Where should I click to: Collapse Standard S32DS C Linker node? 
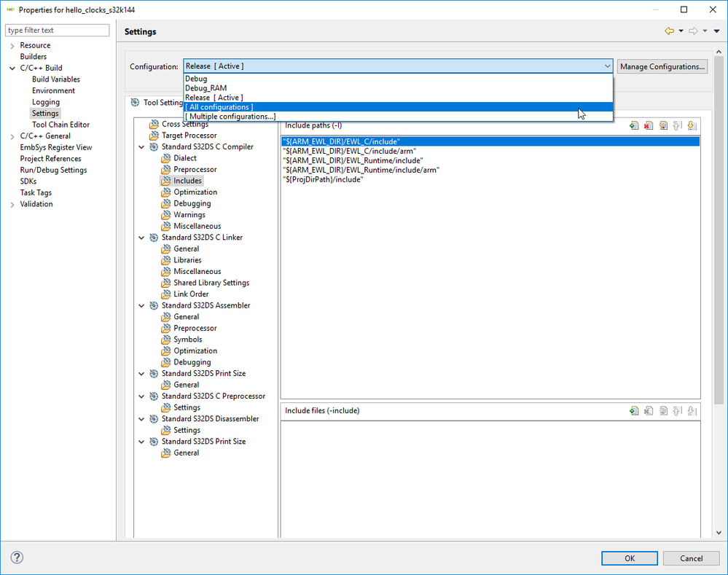coord(141,238)
